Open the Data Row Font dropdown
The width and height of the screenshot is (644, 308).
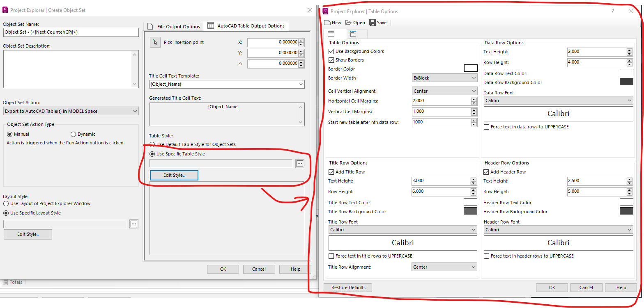click(558, 100)
